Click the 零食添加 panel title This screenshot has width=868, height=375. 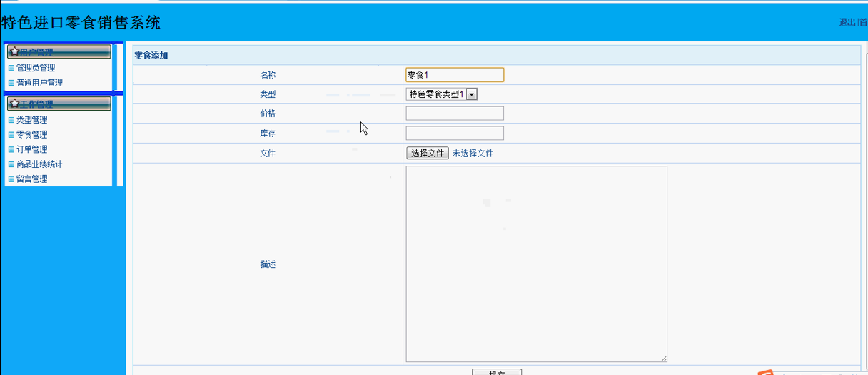tap(151, 55)
